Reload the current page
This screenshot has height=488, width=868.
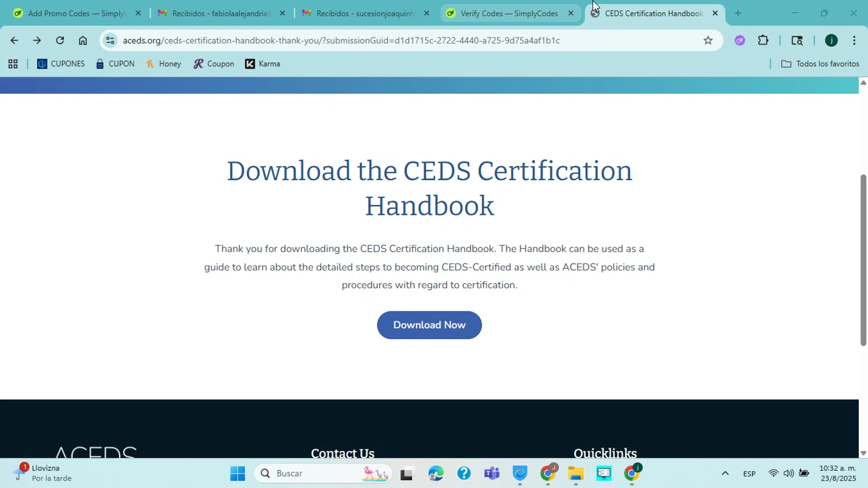point(60,41)
